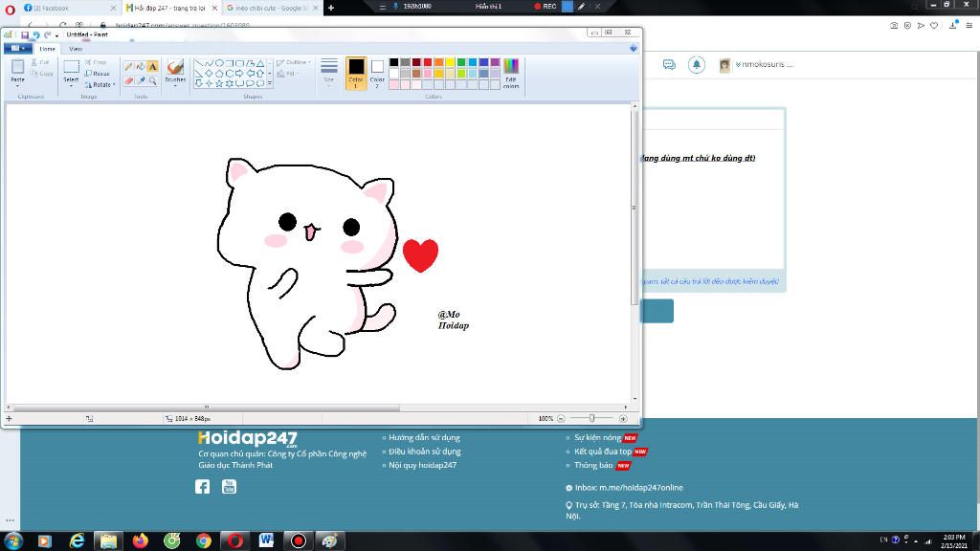
Task: Switch to the Home ribbon tab
Action: coord(48,49)
